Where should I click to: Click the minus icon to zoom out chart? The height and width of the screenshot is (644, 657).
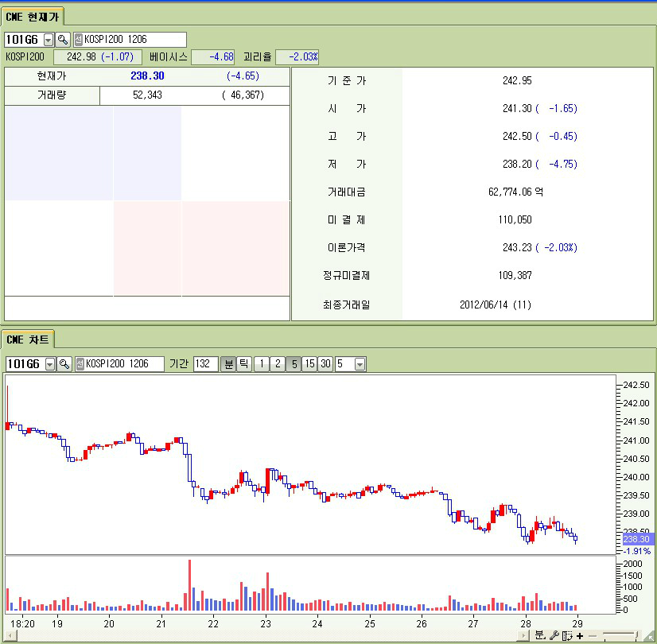(592, 635)
